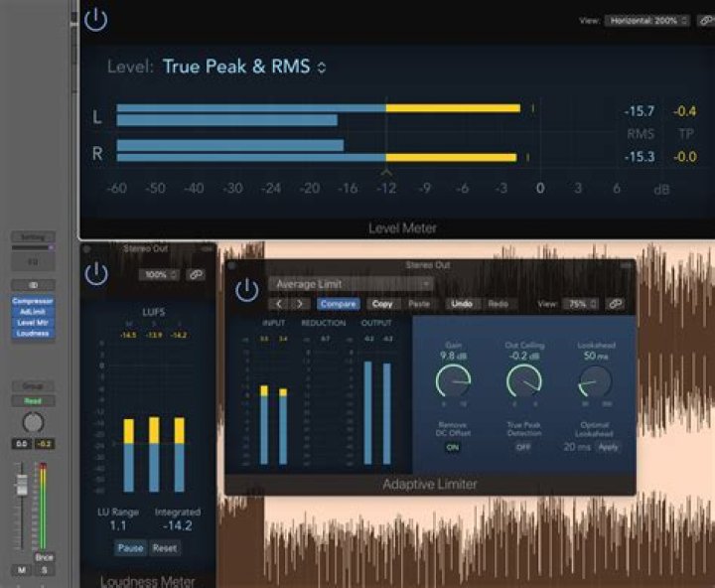
Task: Click the Gain knob
Action: pyautogui.click(x=453, y=381)
